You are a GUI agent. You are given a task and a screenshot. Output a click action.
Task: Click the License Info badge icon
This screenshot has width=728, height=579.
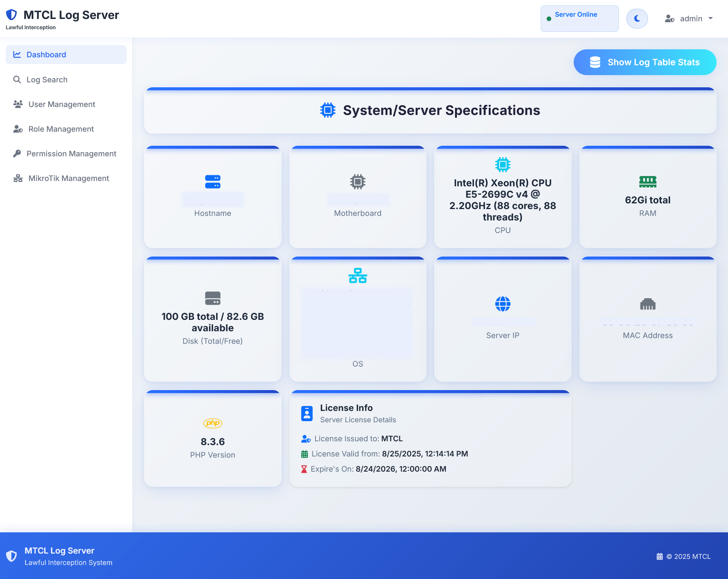pyautogui.click(x=307, y=414)
